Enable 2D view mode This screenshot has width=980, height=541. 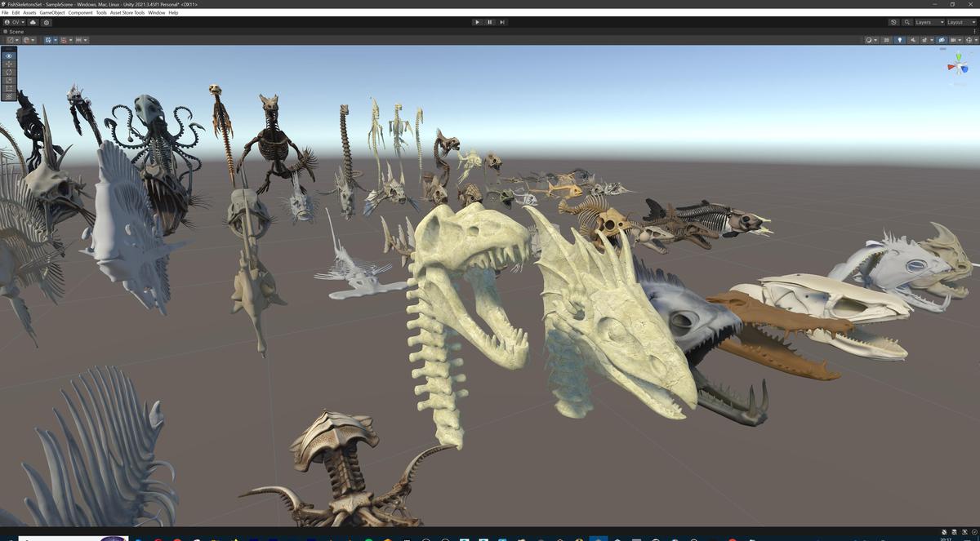(x=887, y=40)
